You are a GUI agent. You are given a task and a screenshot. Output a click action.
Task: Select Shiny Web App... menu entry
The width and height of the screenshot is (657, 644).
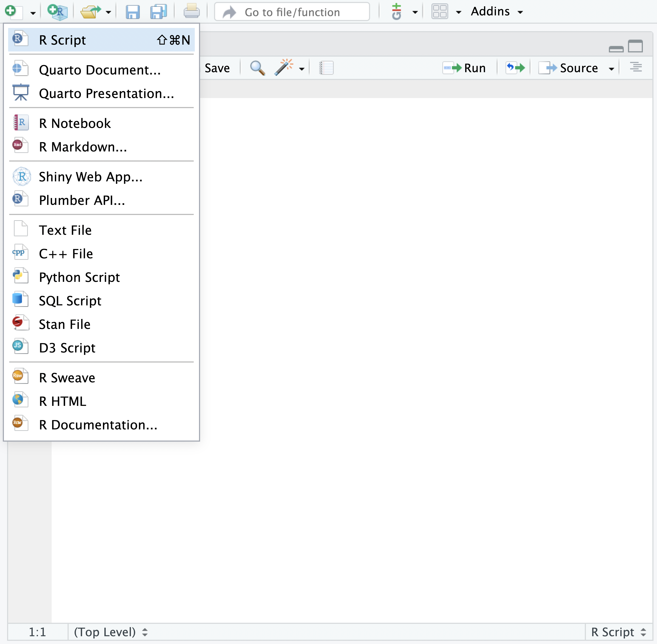coord(101,177)
